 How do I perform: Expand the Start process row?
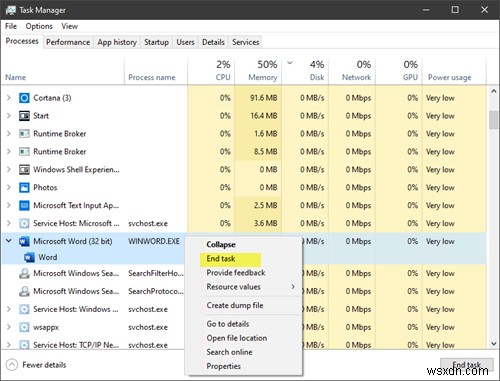(9, 116)
